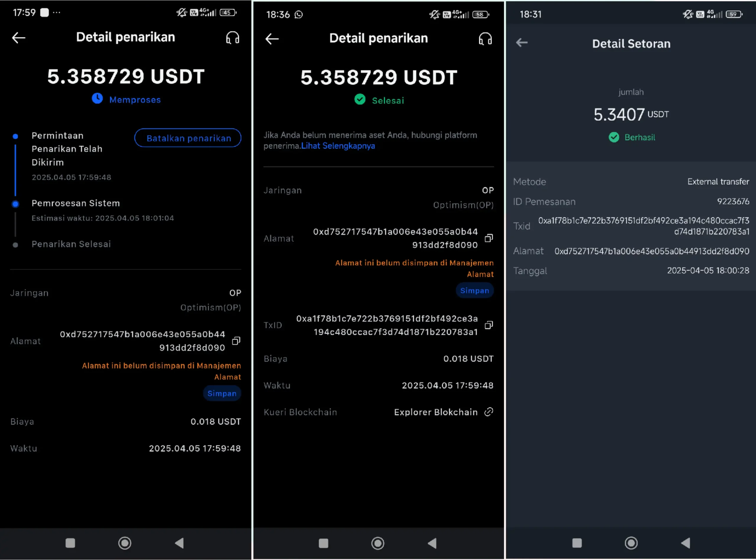Click Memproses status label
The height and width of the screenshot is (560, 756).
tap(135, 100)
